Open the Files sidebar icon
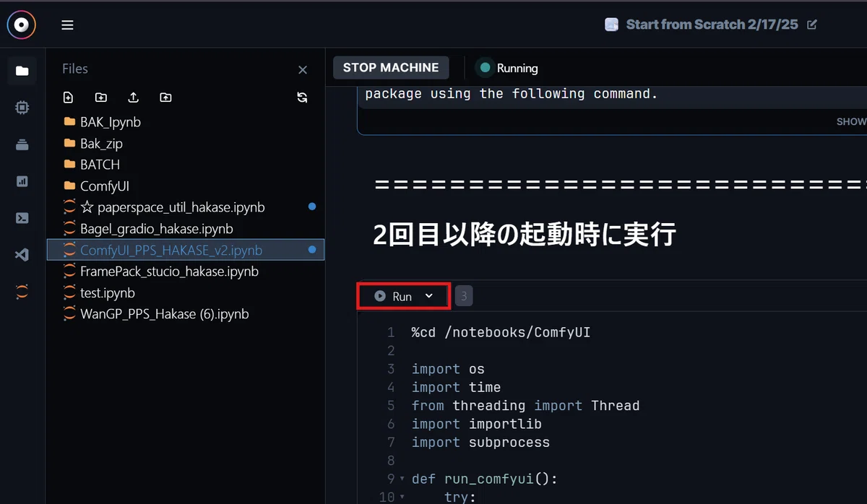The height and width of the screenshot is (504, 867). coord(22,71)
